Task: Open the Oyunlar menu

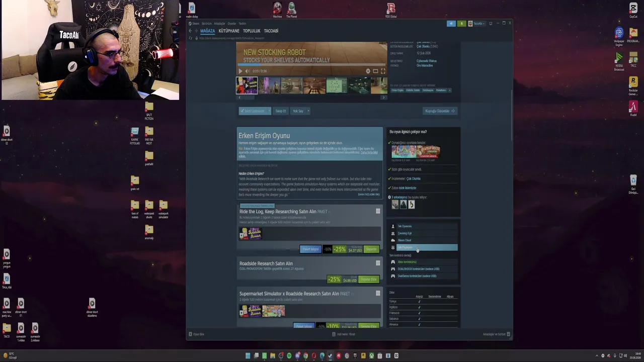Action: pos(231,24)
